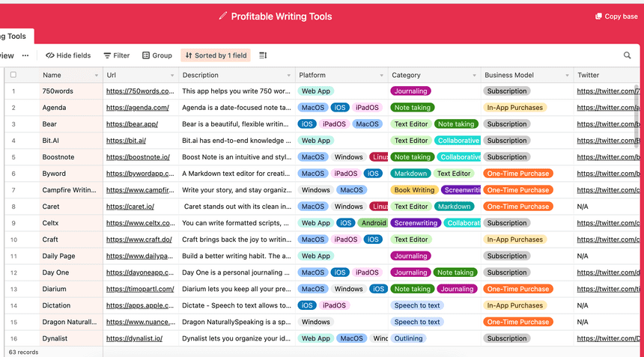Click the Journaling tag in 750words row
The width and height of the screenshot is (644, 357).
[x=410, y=91]
